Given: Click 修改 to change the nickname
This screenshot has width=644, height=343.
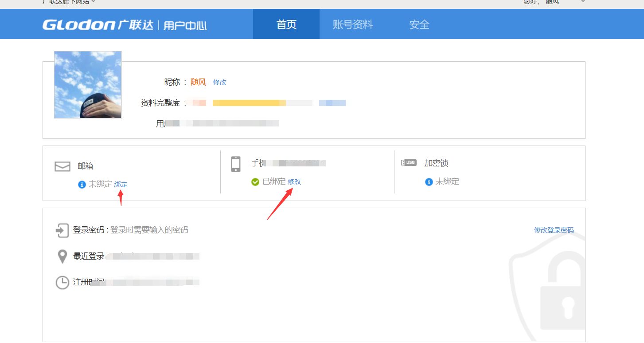Looking at the screenshot, I should (x=219, y=82).
